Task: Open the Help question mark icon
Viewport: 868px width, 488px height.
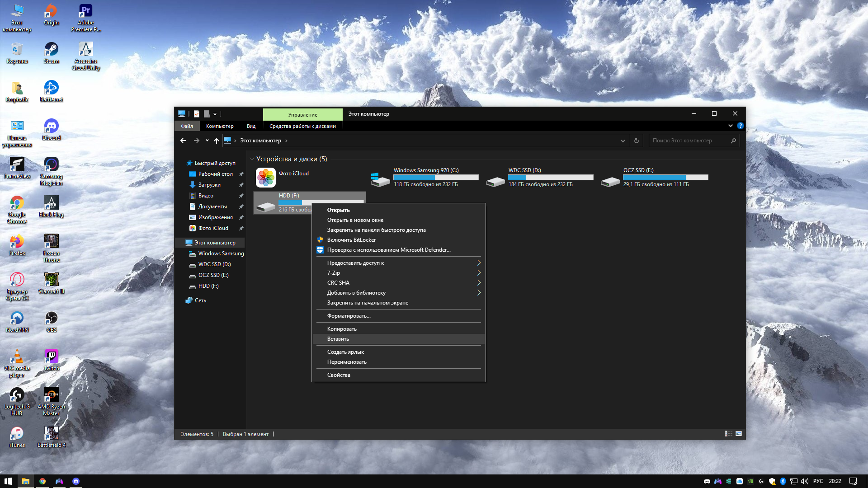Action: 740,126
